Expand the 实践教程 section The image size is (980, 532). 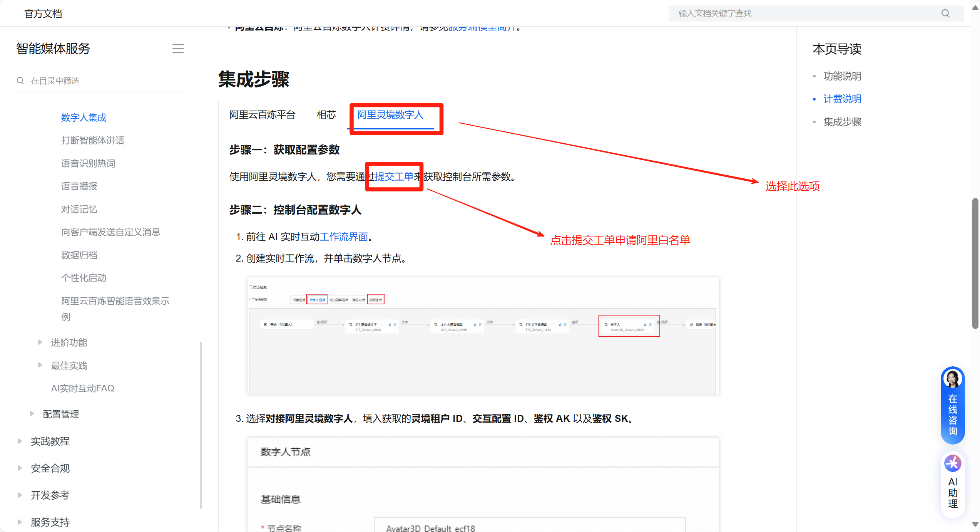pyautogui.click(x=20, y=441)
